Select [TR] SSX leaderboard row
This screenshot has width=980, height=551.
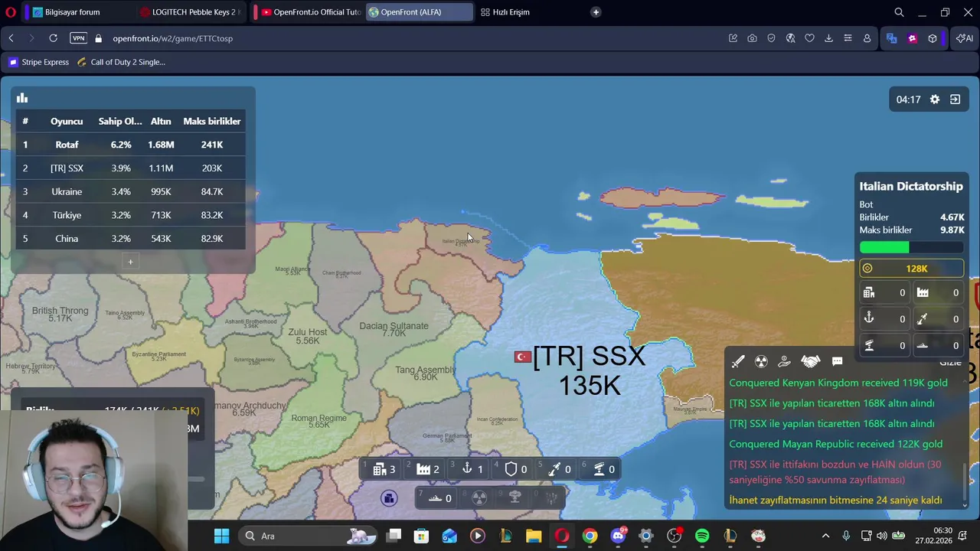[130, 168]
